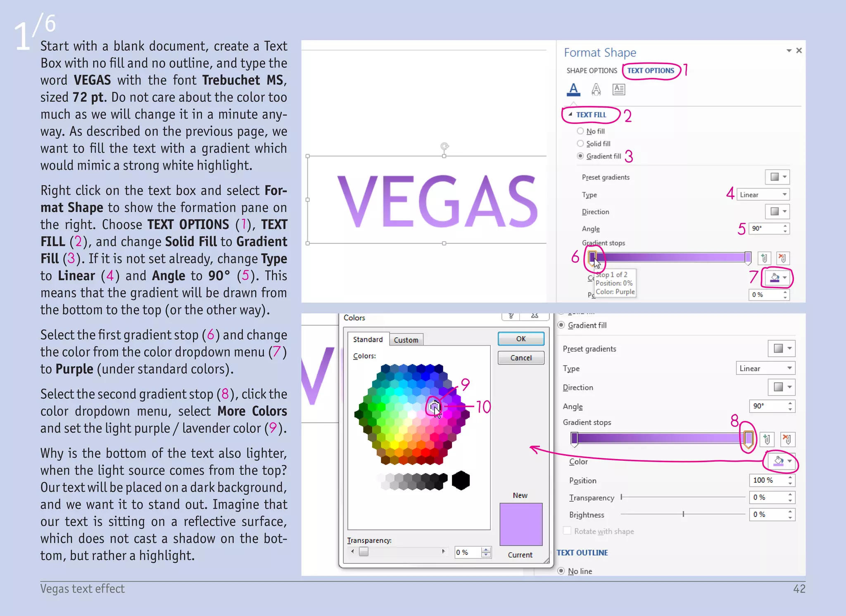
Task: Increase Colors dialog transparency spinner
Action: click(486, 550)
